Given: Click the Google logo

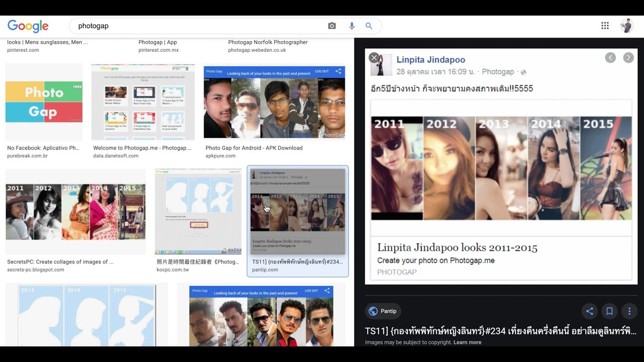Looking at the screenshot, I should coord(28,26).
